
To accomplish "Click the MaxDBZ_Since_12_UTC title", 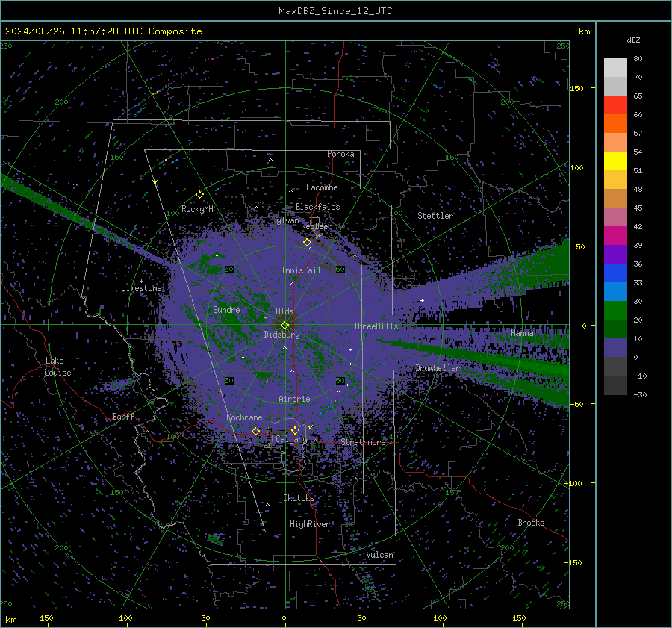I will point(335,11).
